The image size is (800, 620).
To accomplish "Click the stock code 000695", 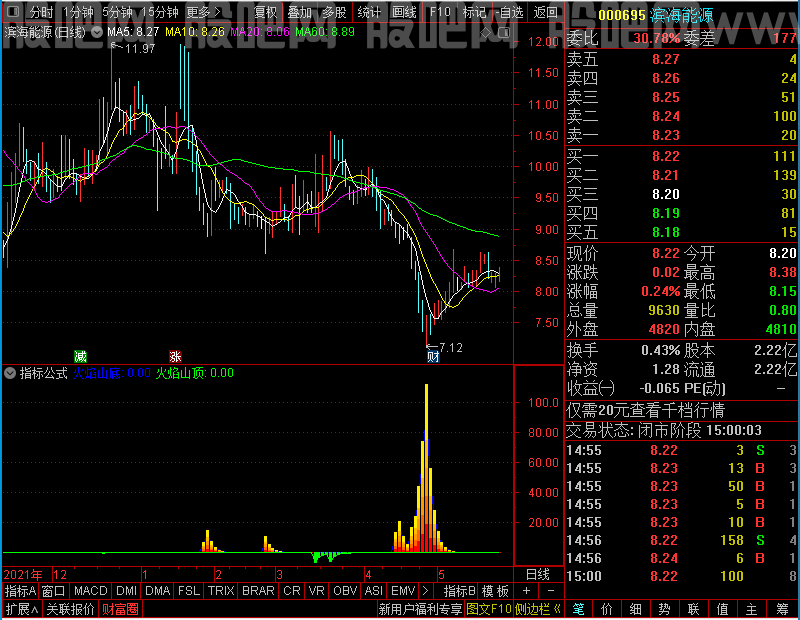I will coord(622,15).
